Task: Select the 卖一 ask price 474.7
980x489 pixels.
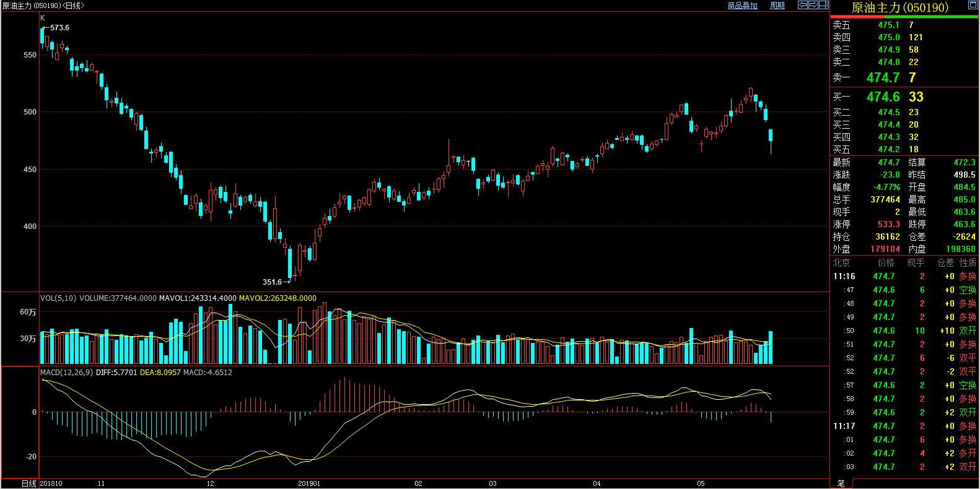Action: [883, 78]
